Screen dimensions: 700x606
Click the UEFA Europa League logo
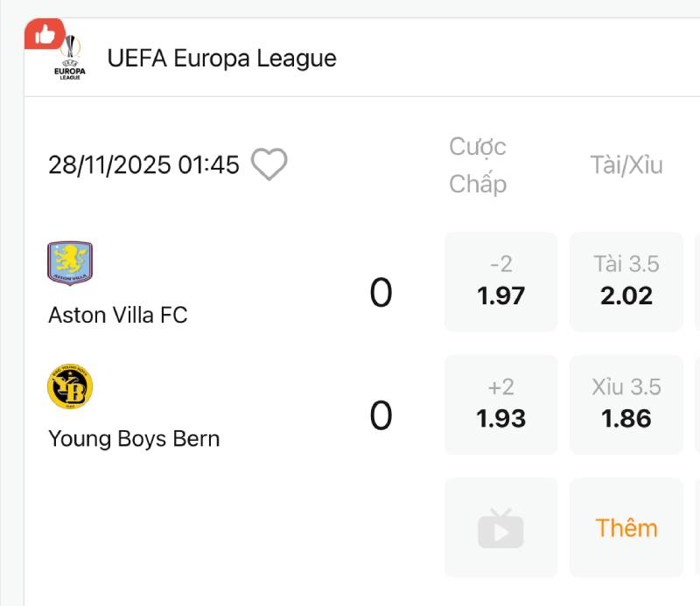point(70,58)
